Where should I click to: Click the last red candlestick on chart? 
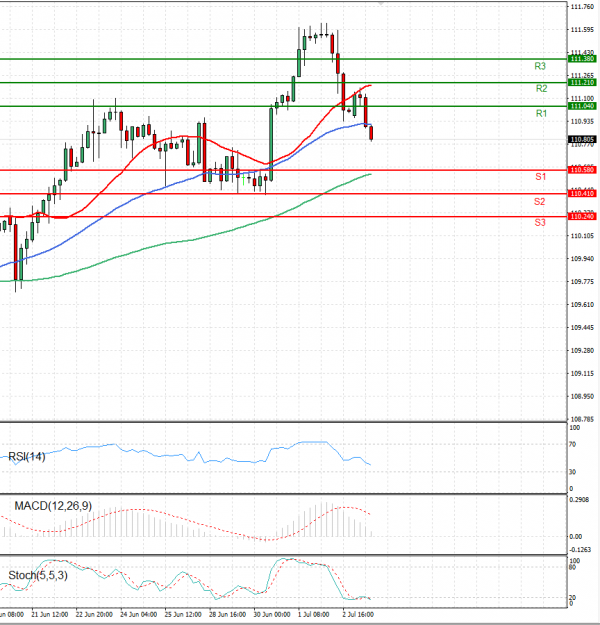(x=371, y=133)
